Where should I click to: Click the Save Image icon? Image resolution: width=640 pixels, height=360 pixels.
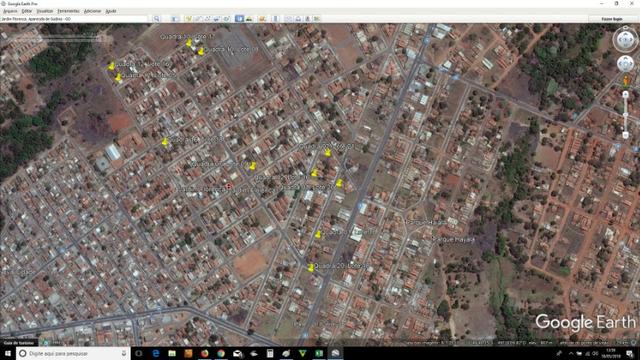point(308,19)
